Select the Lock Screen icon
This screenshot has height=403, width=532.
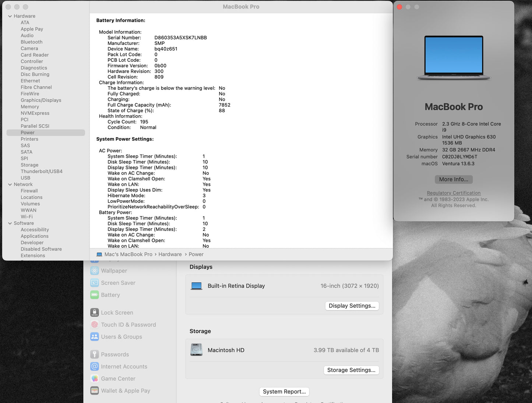pyautogui.click(x=95, y=312)
